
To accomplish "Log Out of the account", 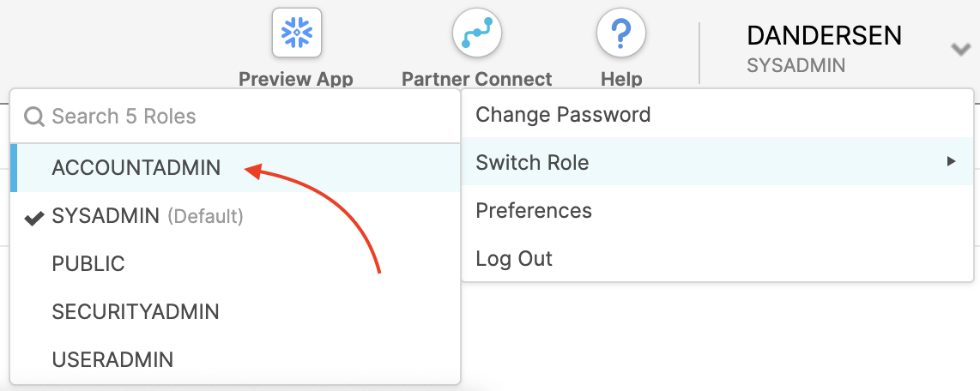I will click(x=514, y=259).
